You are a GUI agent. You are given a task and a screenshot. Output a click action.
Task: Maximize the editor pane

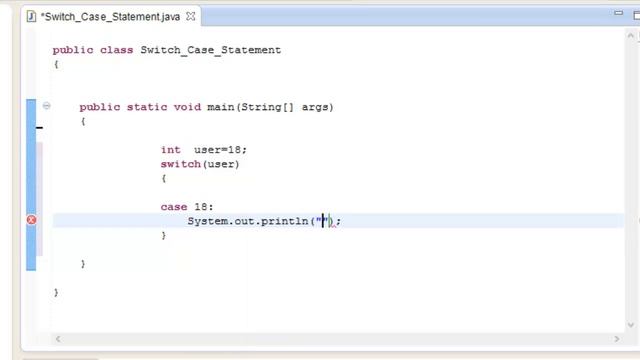636,16
